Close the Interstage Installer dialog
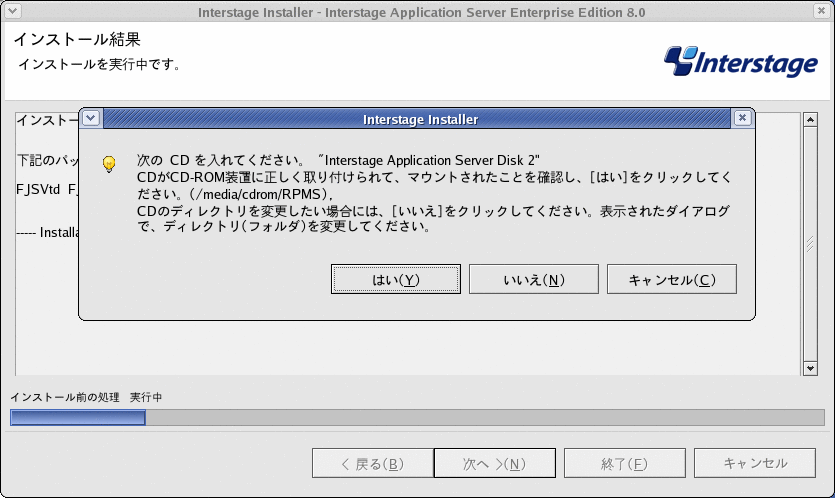This screenshot has height=498, width=835. pos(742,118)
